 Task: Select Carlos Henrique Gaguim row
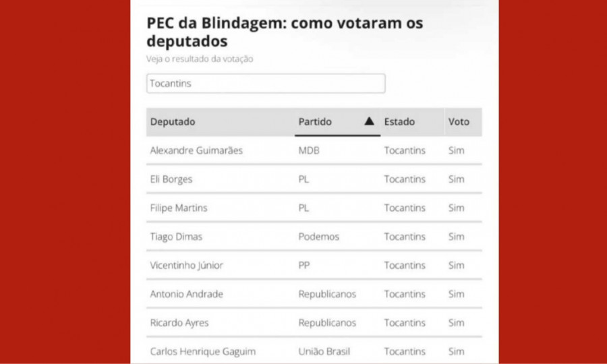(x=314, y=351)
